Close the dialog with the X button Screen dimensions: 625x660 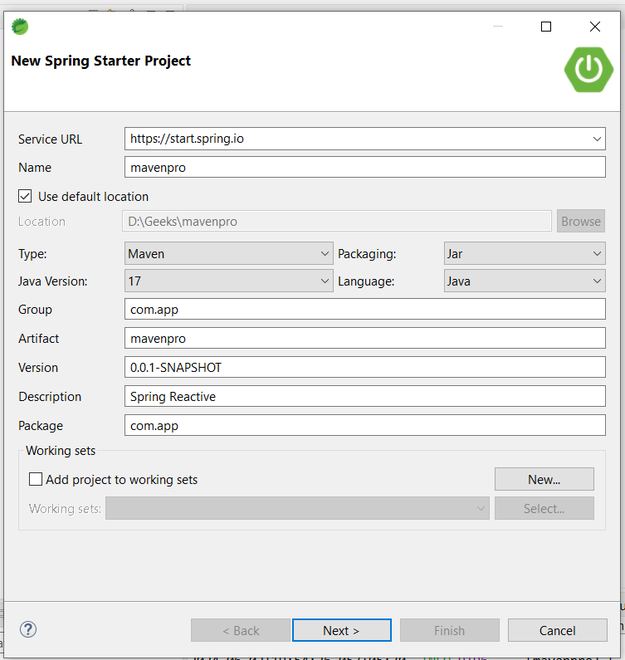coord(595,27)
